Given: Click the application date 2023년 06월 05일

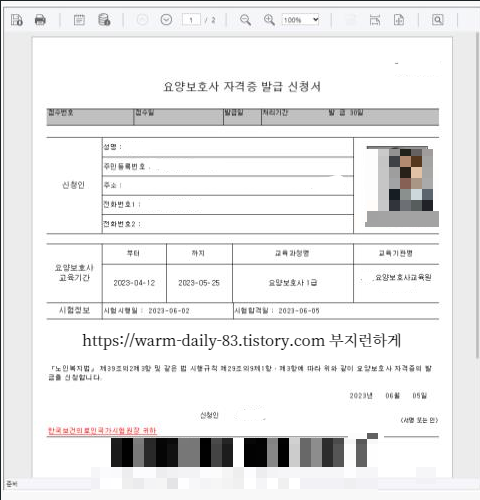Looking at the screenshot, I should 388,396.
